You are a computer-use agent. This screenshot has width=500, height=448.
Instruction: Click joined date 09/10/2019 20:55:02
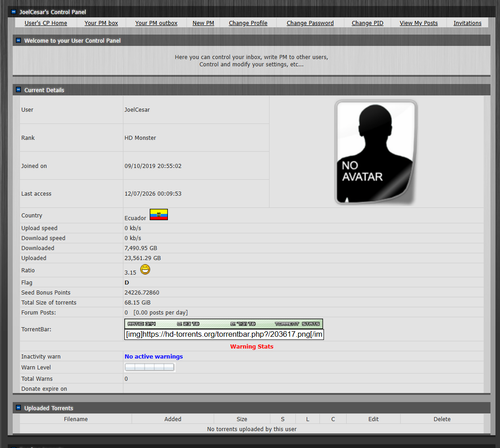click(153, 166)
